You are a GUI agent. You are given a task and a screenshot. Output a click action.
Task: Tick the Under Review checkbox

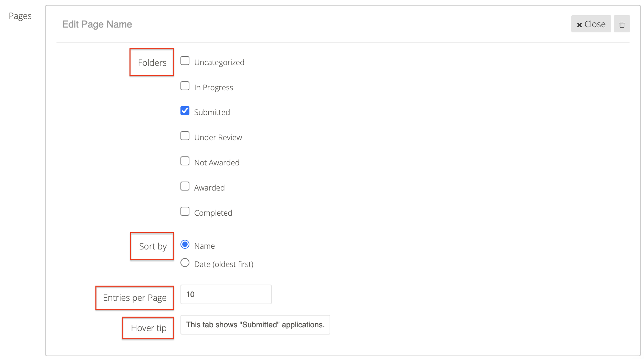pos(185,136)
